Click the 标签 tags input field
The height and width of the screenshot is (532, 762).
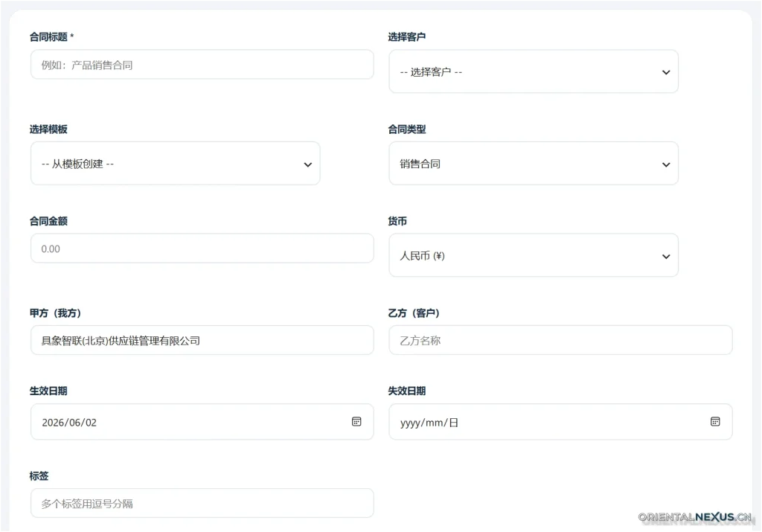pos(202,503)
